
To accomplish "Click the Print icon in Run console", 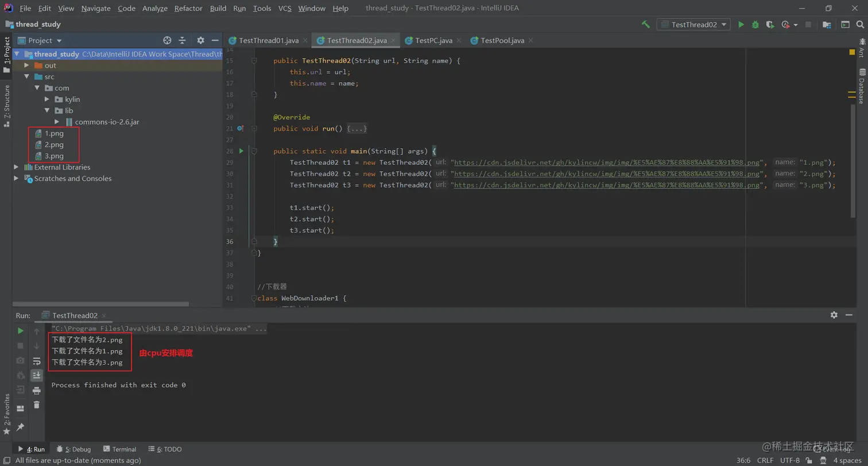I will click(x=37, y=391).
